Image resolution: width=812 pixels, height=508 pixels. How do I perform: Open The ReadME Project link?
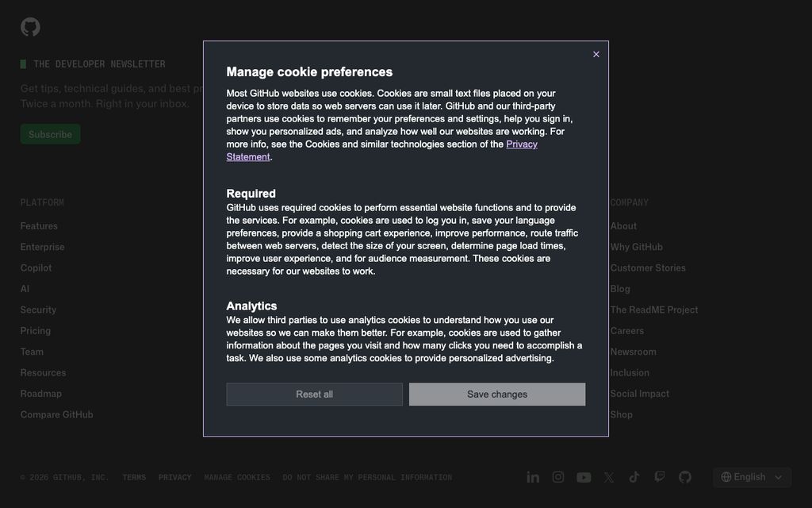[x=654, y=310]
